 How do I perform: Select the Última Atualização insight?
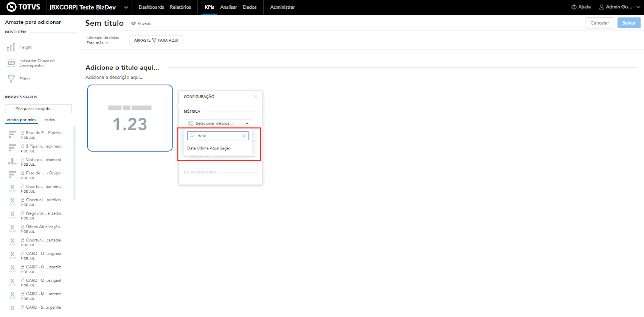point(35,229)
